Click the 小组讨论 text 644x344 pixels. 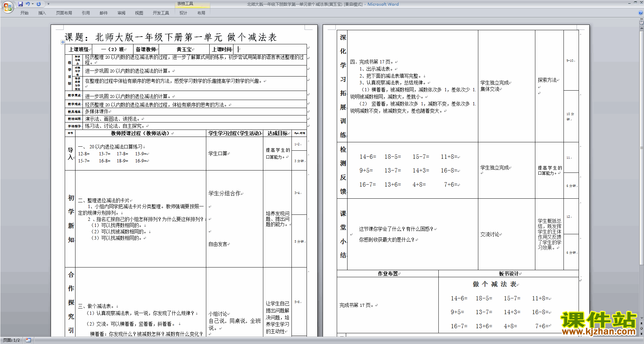[218, 314]
